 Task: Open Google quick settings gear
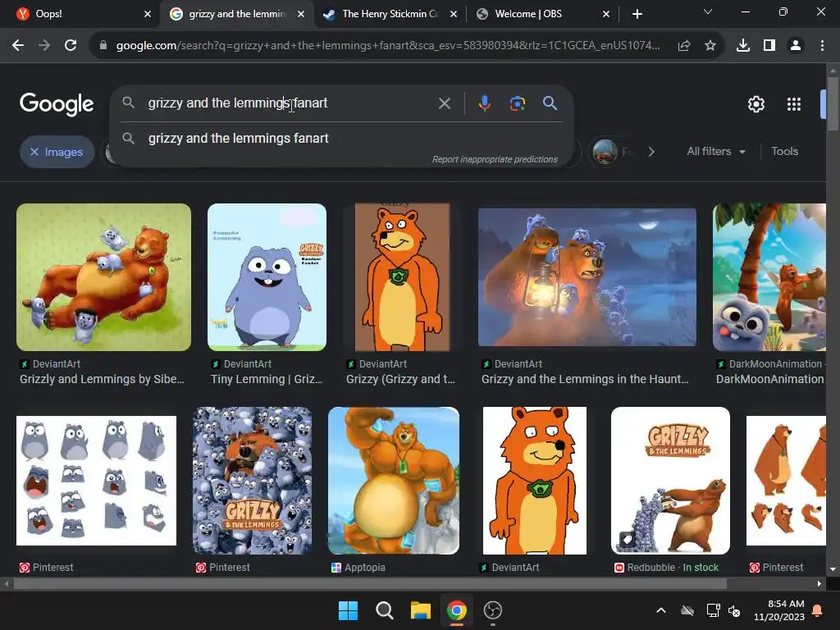pyautogui.click(x=756, y=104)
